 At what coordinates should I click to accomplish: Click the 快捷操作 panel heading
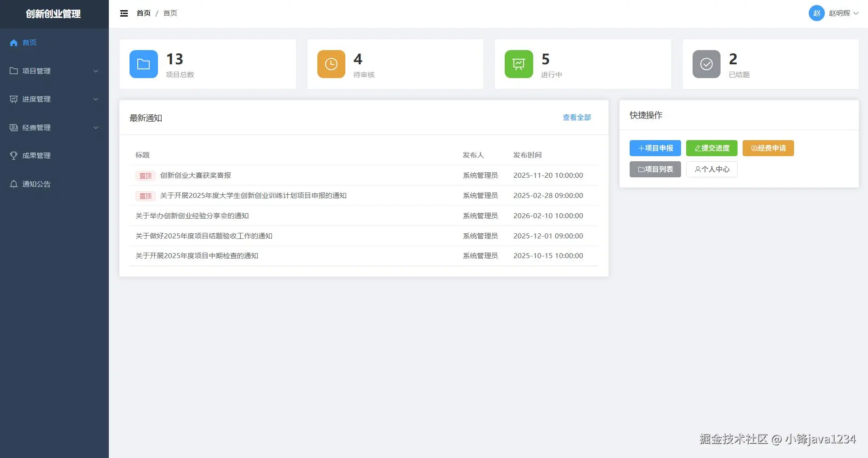pyautogui.click(x=646, y=115)
